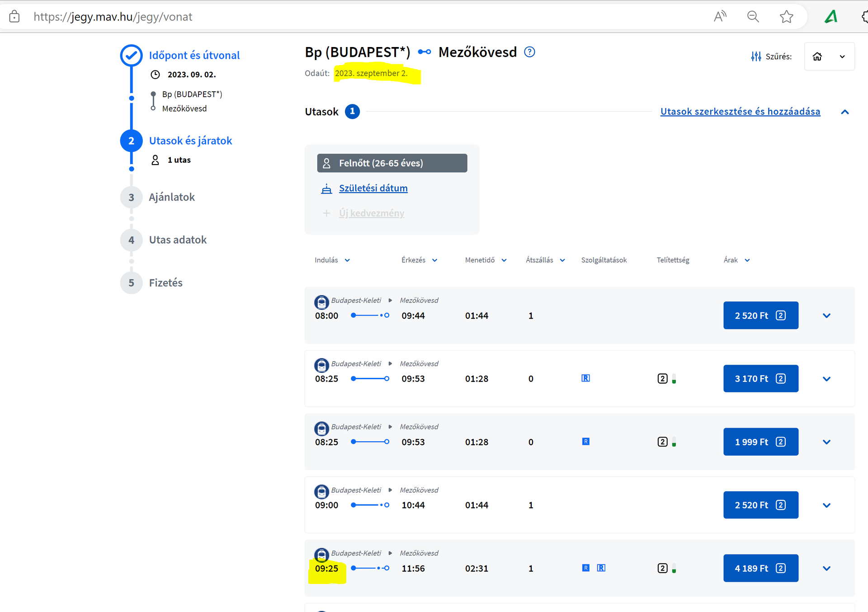This screenshot has width=868, height=612.
Task: Click the site lock icon in address bar
Action: tap(14, 17)
